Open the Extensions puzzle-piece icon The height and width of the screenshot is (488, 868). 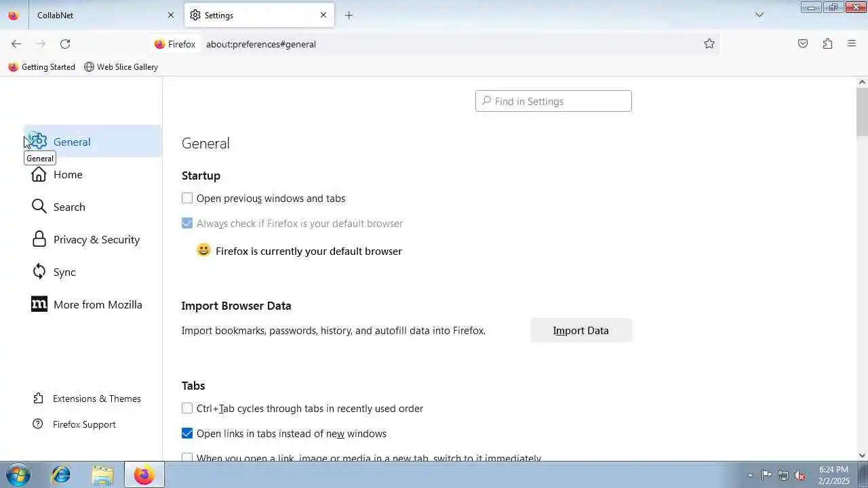click(x=827, y=44)
